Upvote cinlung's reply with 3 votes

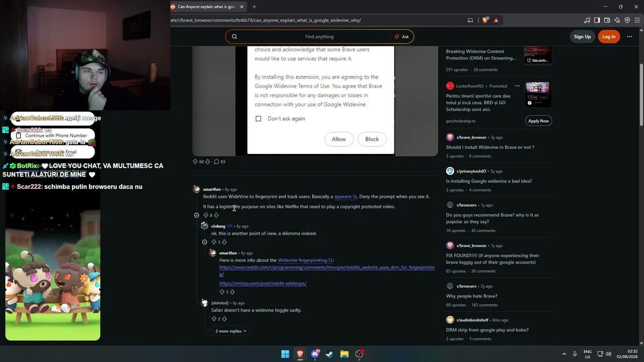pyautogui.click(x=214, y=242)
